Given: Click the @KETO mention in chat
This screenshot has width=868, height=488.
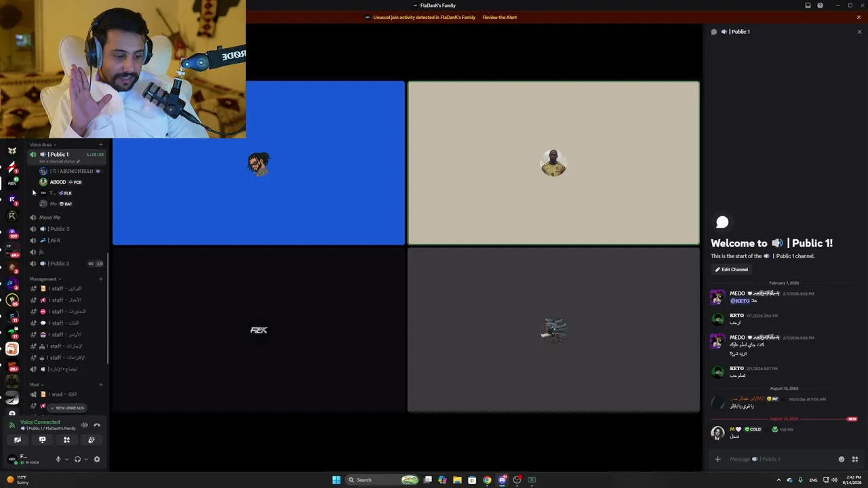Looking at the screenshot, I should point(740,301).
